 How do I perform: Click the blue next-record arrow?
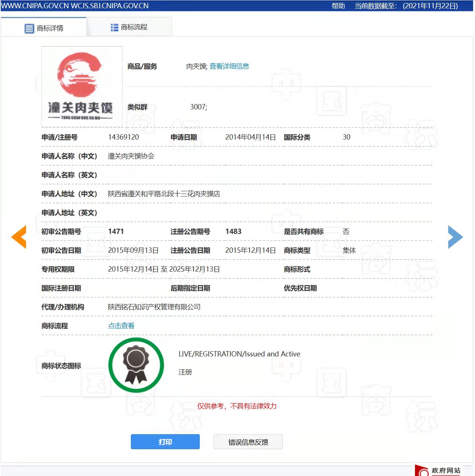tap(455, 237)
